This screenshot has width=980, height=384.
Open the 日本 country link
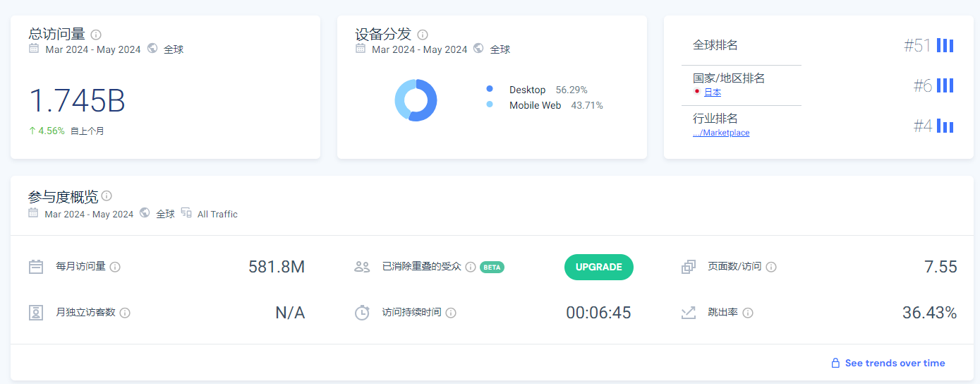713,92
